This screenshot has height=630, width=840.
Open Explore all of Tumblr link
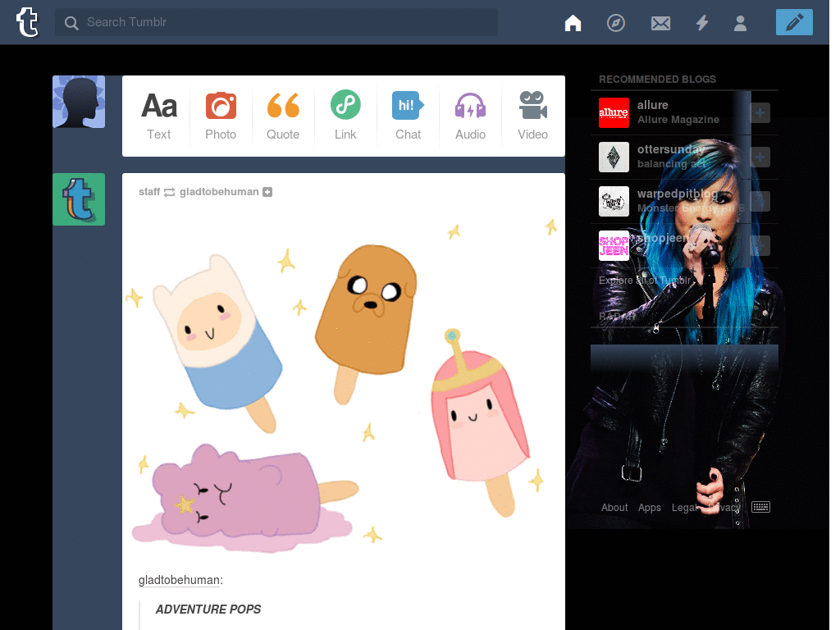click(645, 281)
